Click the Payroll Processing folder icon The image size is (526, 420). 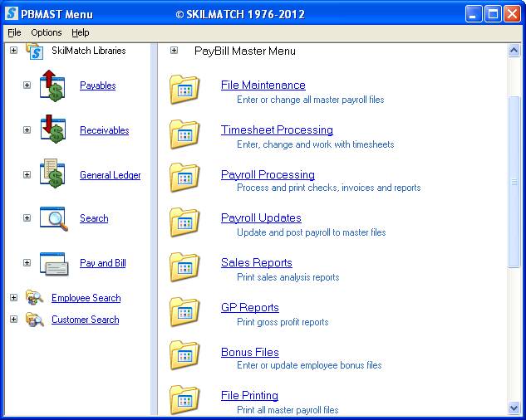click(184, 178)
